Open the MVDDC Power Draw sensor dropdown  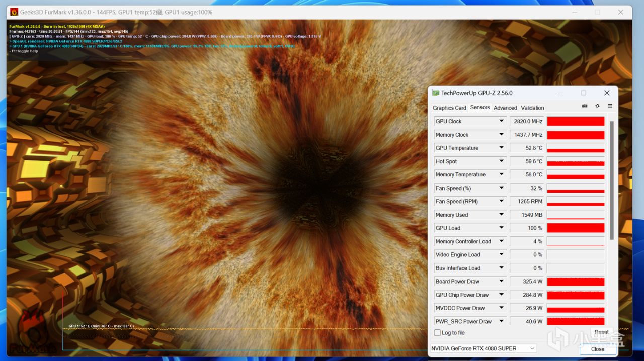(501, 308)
